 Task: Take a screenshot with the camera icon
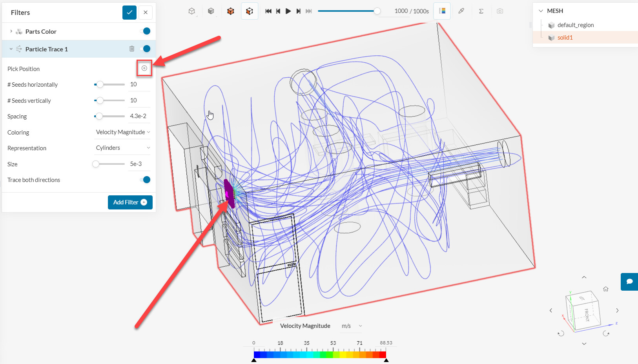(x=500, y=11)
